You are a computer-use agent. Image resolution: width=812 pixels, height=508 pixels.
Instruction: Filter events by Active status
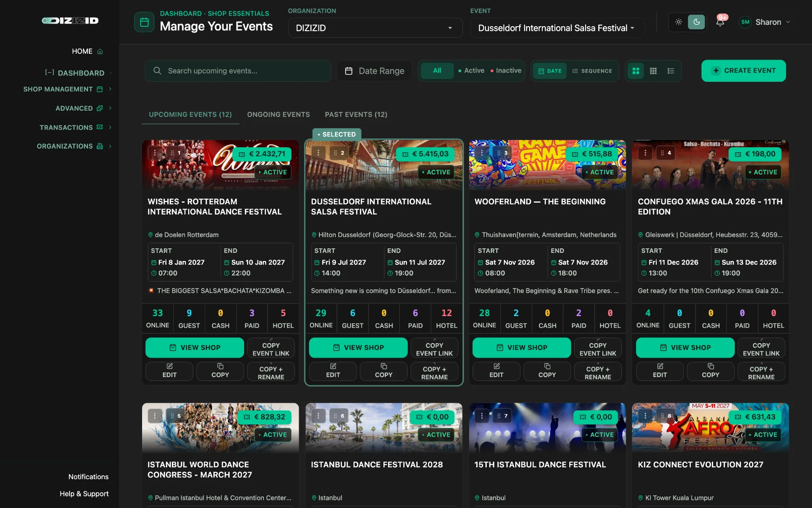[471, 71]
